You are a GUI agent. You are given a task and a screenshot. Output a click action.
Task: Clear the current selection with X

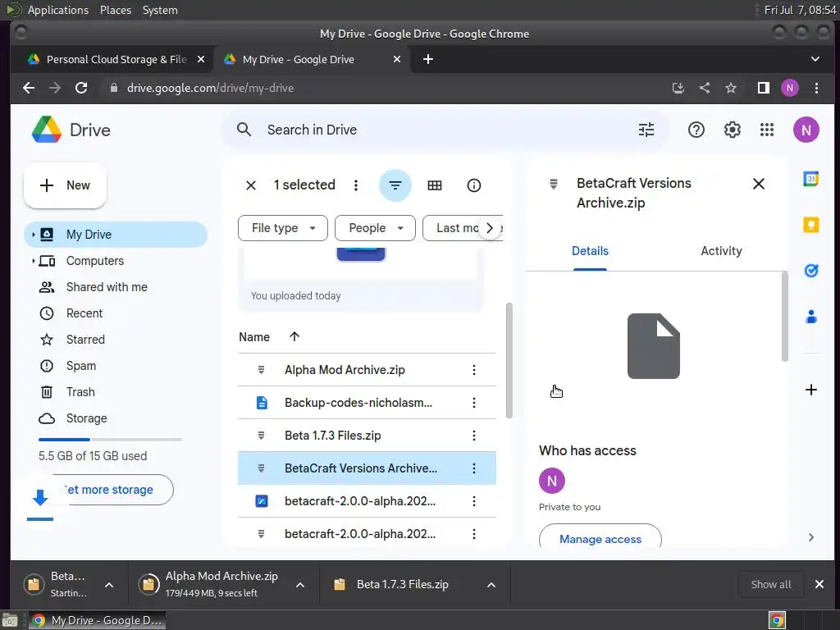(251, 185)
